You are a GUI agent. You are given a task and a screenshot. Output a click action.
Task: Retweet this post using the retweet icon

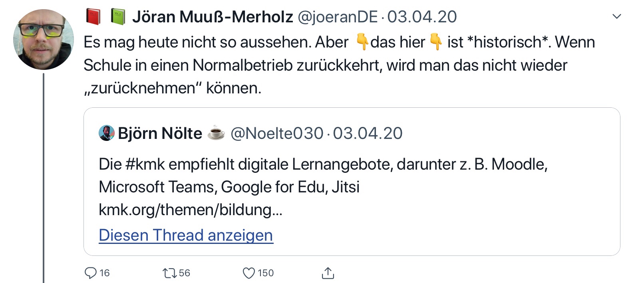169,273
